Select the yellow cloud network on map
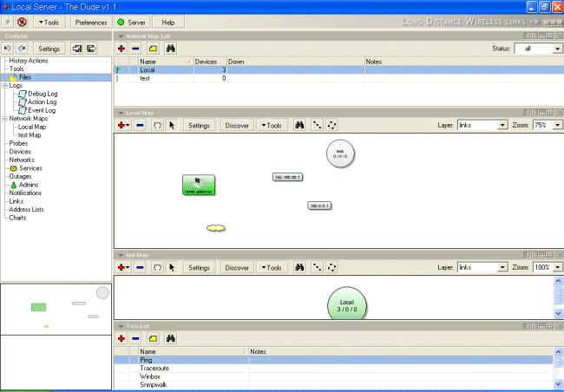 click(x=216, y=227)
